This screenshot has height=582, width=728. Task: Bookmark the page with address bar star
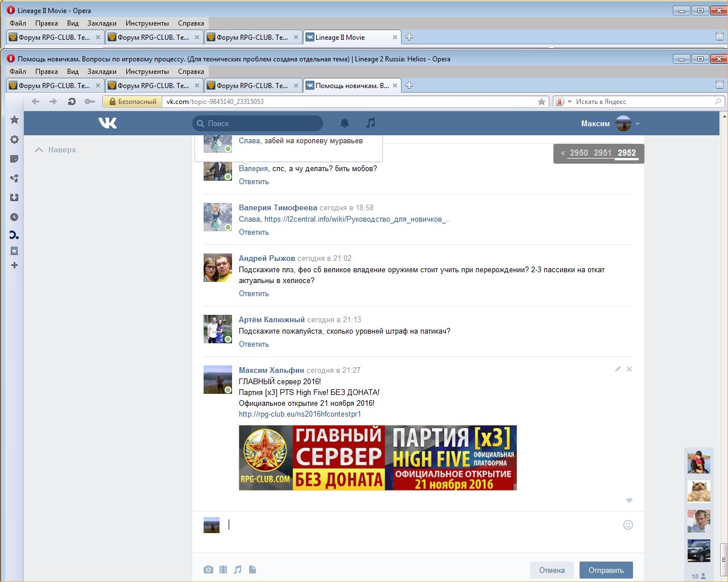541,102
